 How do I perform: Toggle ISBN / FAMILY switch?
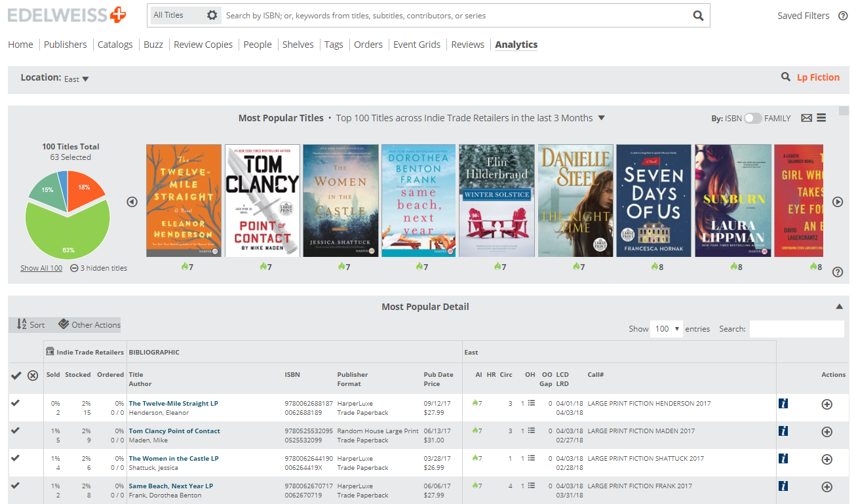tap(753, 118)
